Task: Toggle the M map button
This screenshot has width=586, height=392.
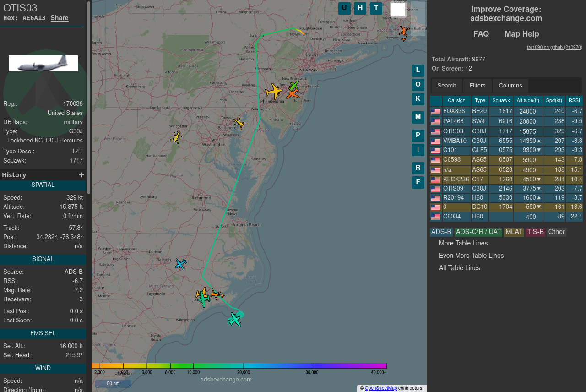Action: point(418,117)
